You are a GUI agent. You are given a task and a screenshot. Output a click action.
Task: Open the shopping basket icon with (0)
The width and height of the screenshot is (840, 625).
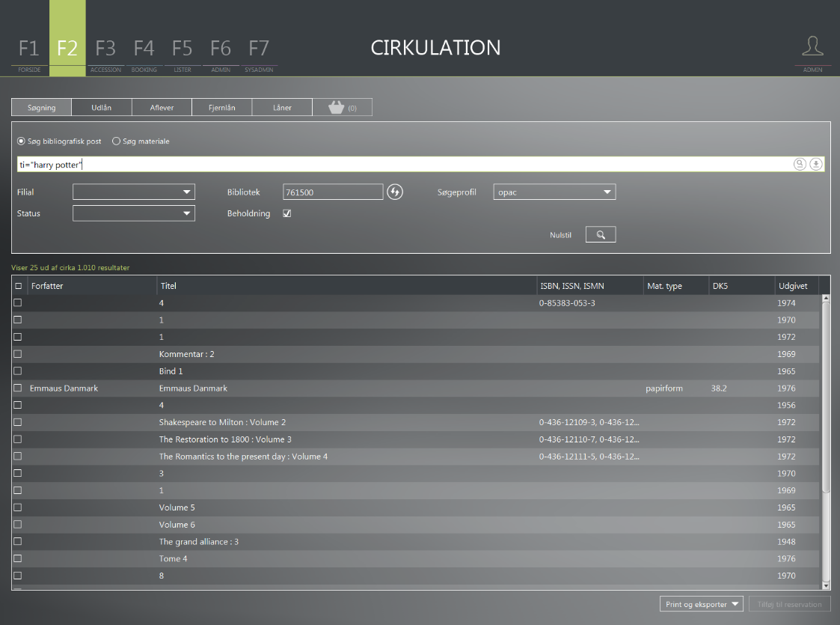pos(343,107)
